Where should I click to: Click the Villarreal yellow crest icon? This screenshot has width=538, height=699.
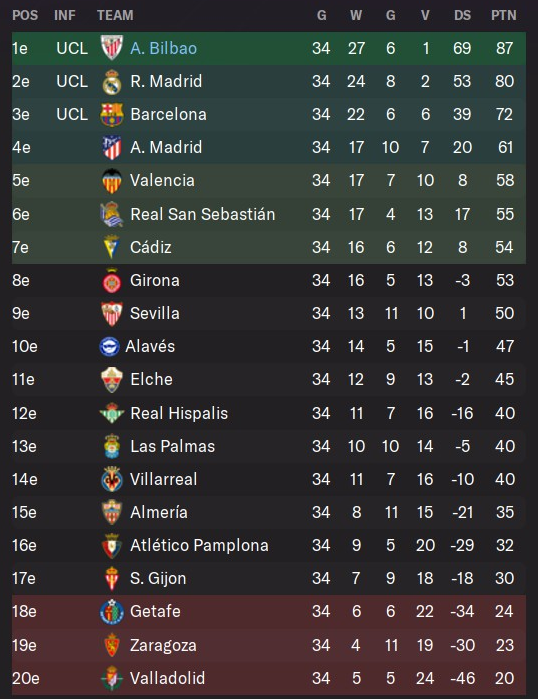tap(111, 479)
